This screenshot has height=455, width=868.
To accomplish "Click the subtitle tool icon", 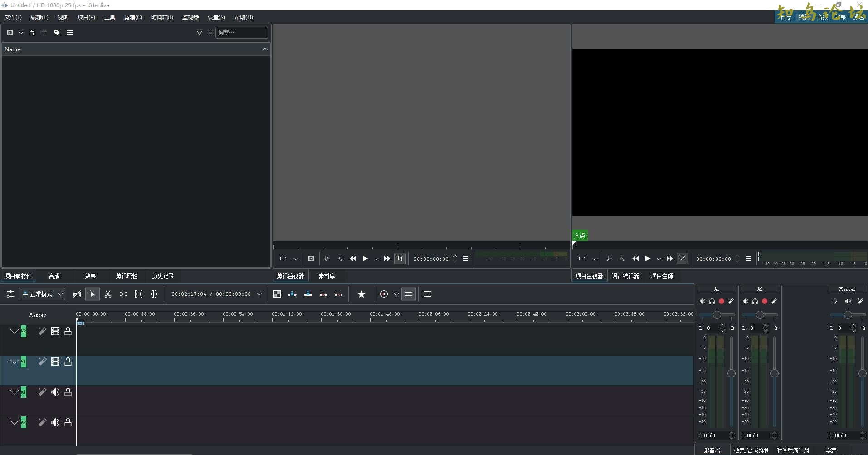I will point(428,294).
